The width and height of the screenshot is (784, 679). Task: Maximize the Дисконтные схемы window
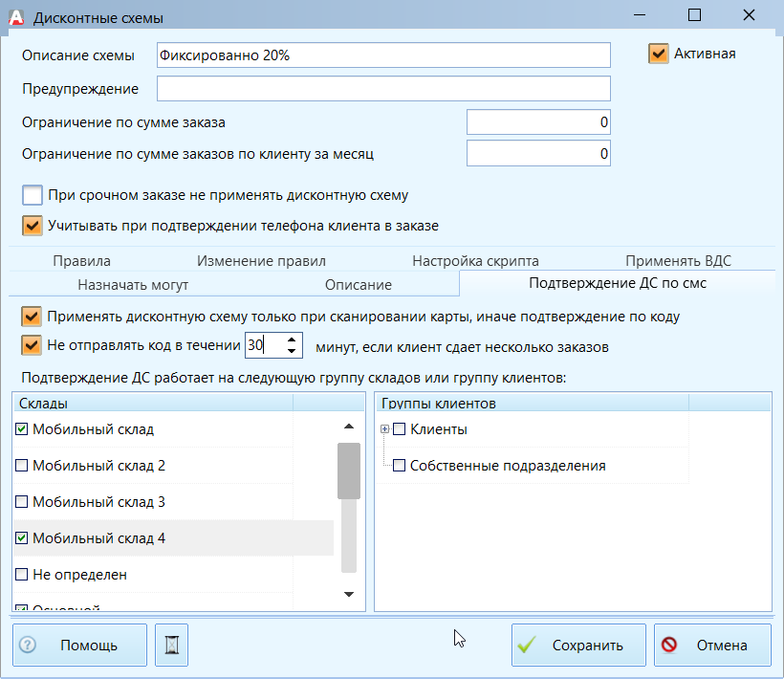coord(694,15)
